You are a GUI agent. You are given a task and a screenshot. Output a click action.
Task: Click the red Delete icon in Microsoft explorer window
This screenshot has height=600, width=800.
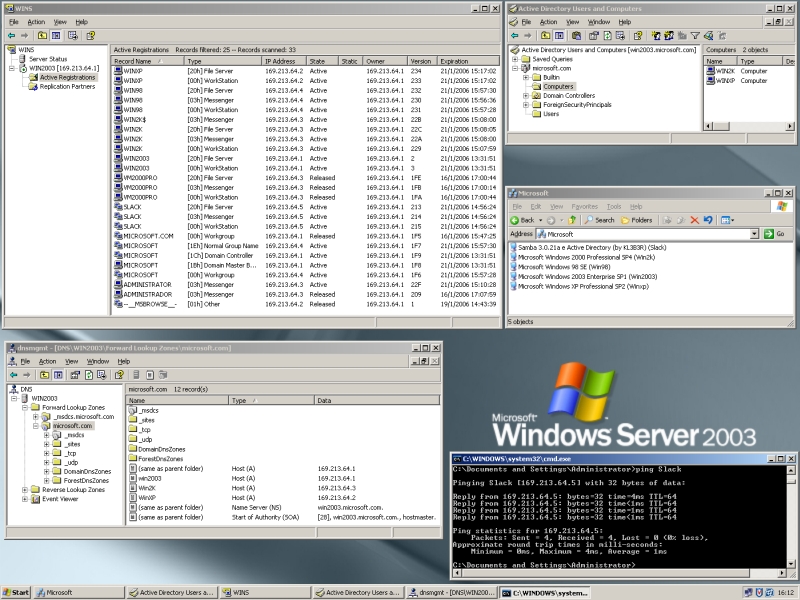click(x=694, y=220)
